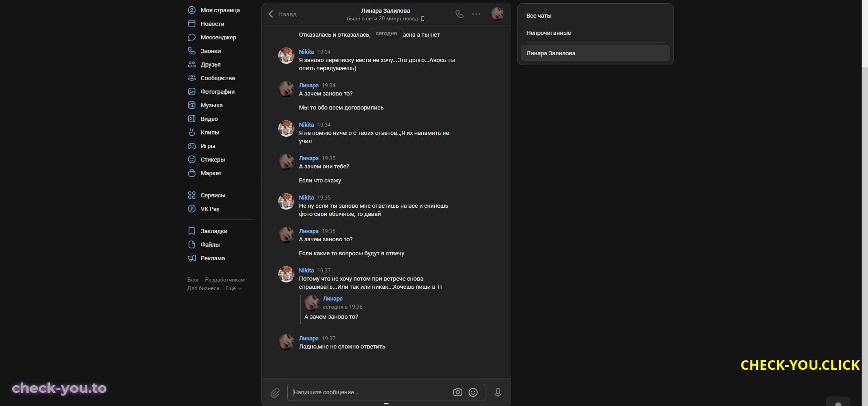
Task: Click the Маркет shopping bag icon
Action: [192, 173]
